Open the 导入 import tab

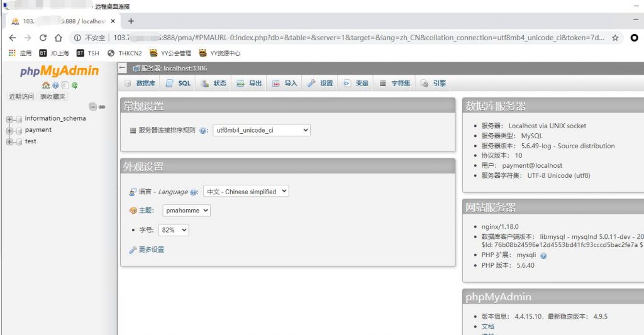285,84
